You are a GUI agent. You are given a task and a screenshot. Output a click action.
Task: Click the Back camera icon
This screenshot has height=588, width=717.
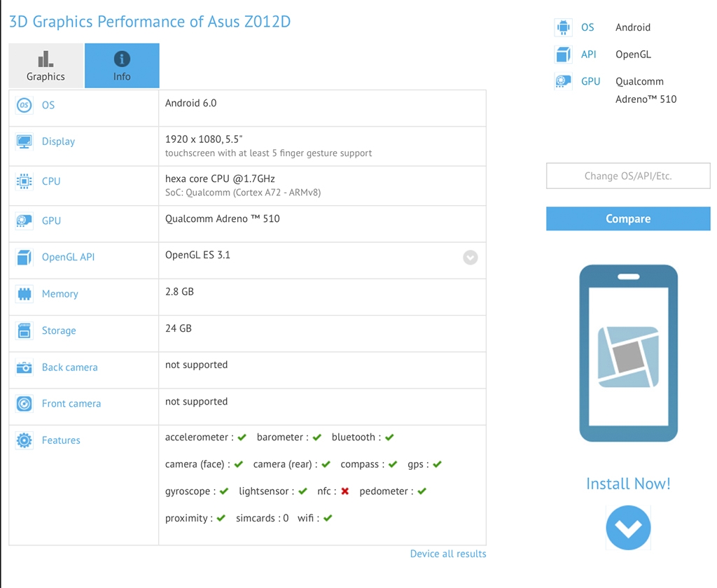click(25, 367)
